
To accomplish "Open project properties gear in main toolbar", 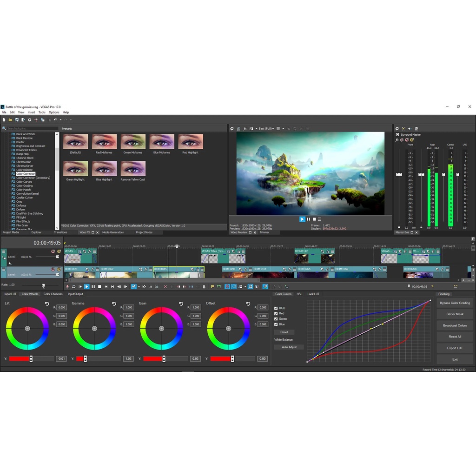I will [x=30, y=120].
